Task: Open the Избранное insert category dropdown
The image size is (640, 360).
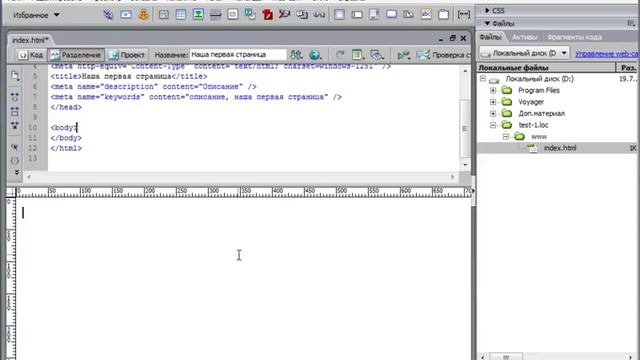Action: [x=36, y=15]
